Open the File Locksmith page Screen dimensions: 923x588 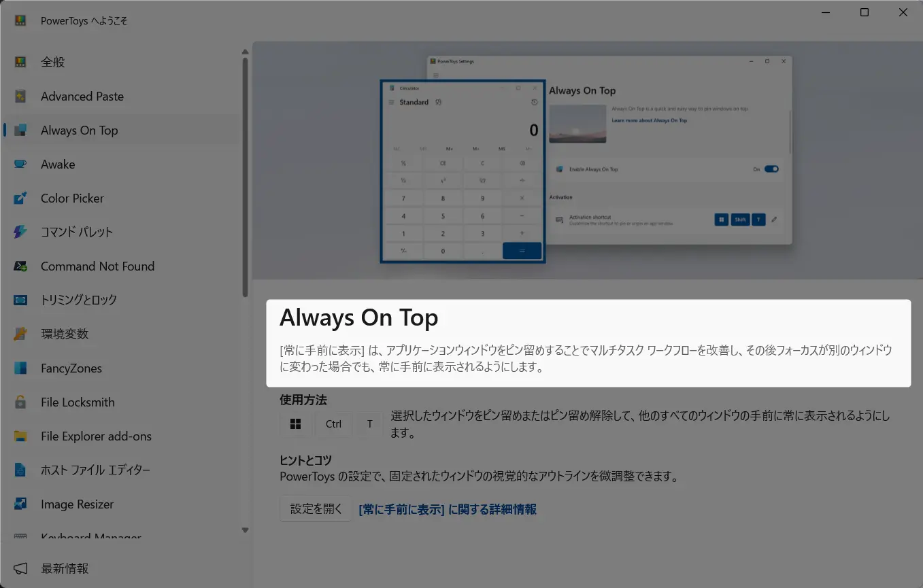pos(120,402)
